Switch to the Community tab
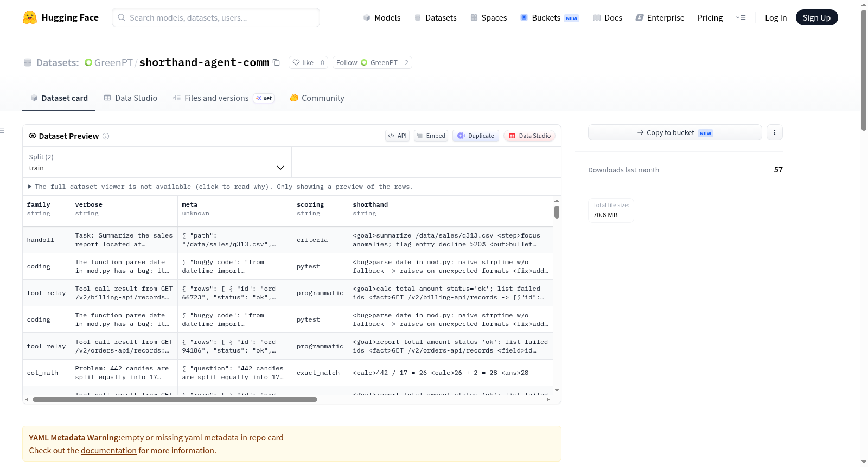868x467 pixels. pyautogui.click(x=317, y=98)
